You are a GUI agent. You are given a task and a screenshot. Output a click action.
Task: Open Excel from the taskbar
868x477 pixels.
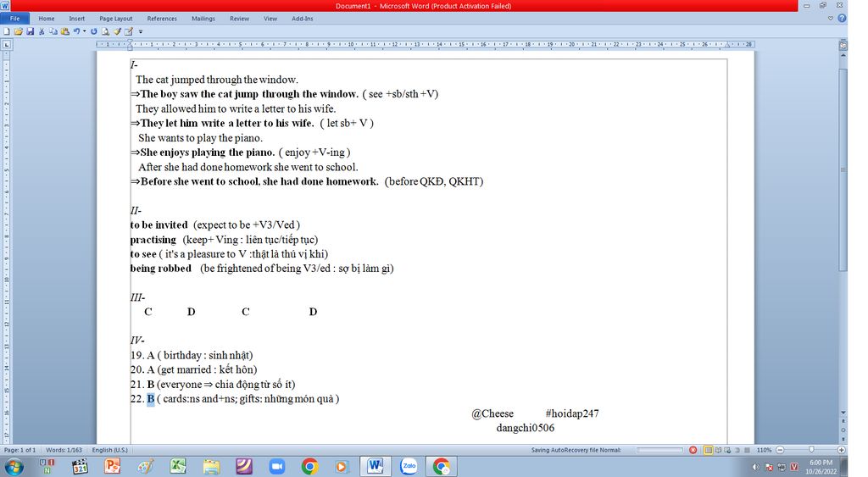click(178, 467)
